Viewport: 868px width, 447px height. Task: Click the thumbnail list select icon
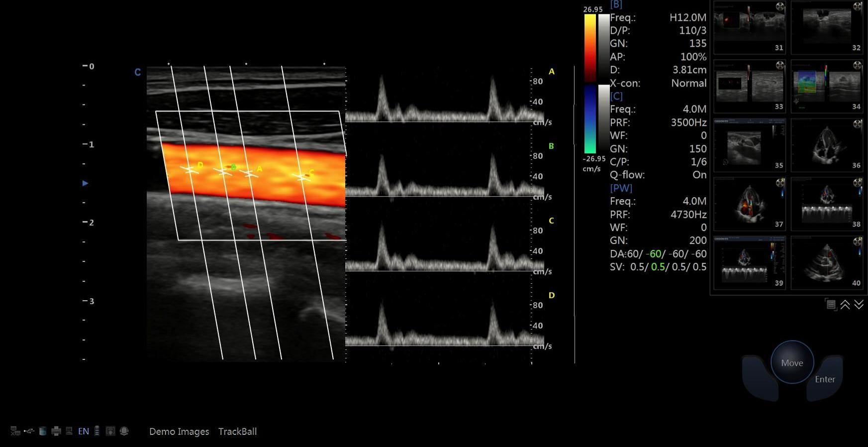(x=831, y=305)
